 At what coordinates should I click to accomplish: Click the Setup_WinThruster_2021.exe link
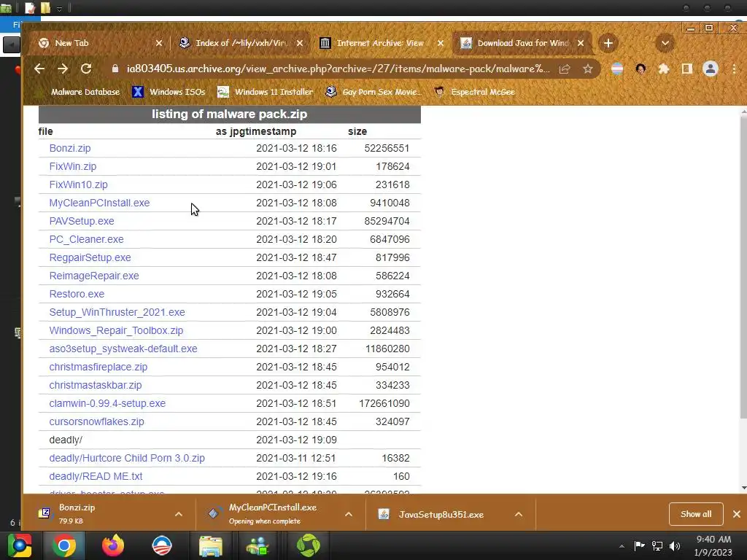pos(117,312)
